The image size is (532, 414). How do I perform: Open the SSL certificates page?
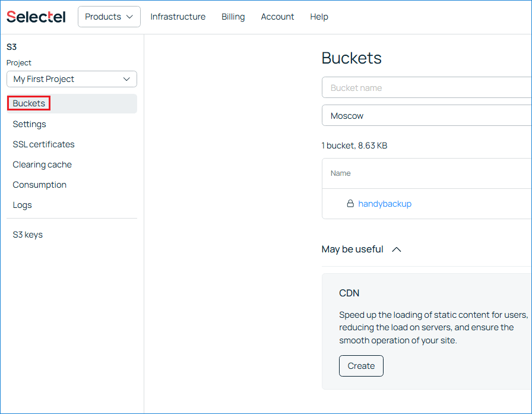coord(43,144)
